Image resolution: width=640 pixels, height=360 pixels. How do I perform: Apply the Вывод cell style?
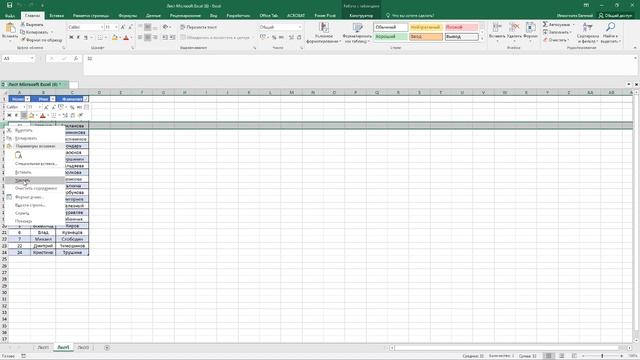tap(461, 37)
